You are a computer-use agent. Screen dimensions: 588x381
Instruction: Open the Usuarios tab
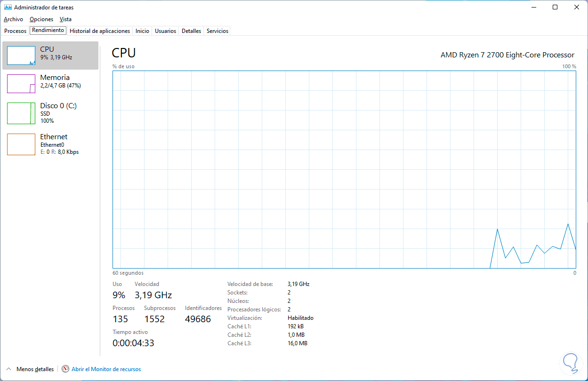click(x=166, y=31)
